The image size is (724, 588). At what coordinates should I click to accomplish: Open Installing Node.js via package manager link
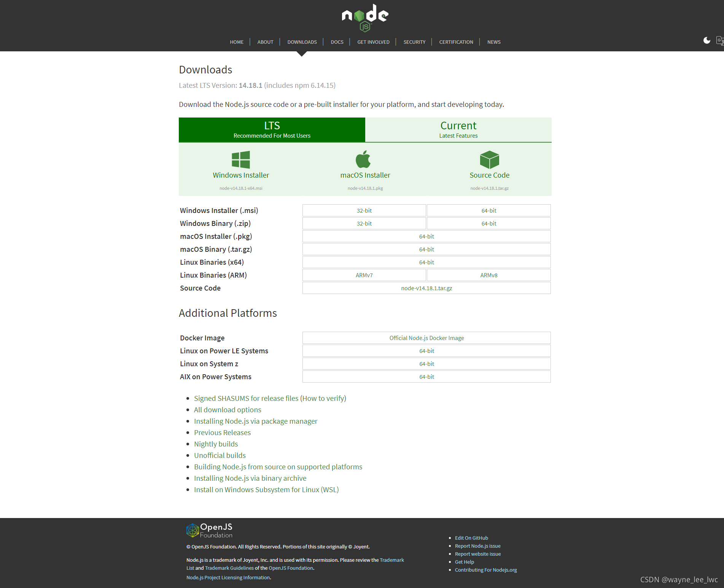click(256, 421)
